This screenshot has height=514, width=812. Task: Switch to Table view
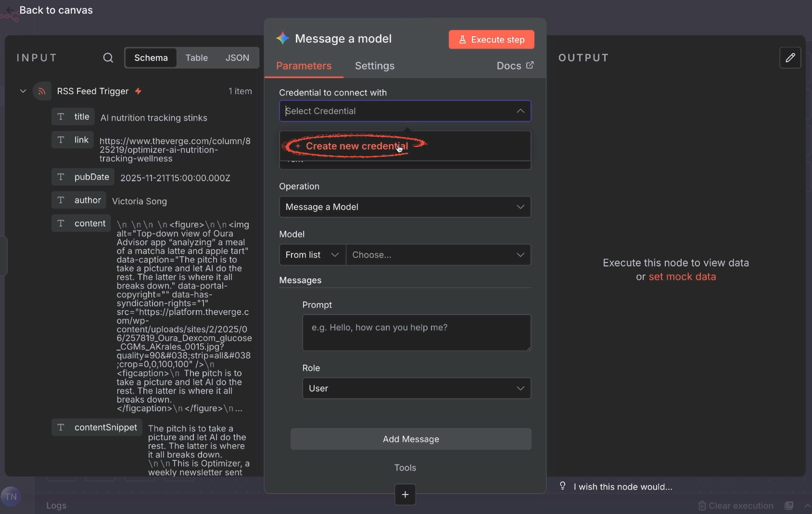click(x=197, y=57)
